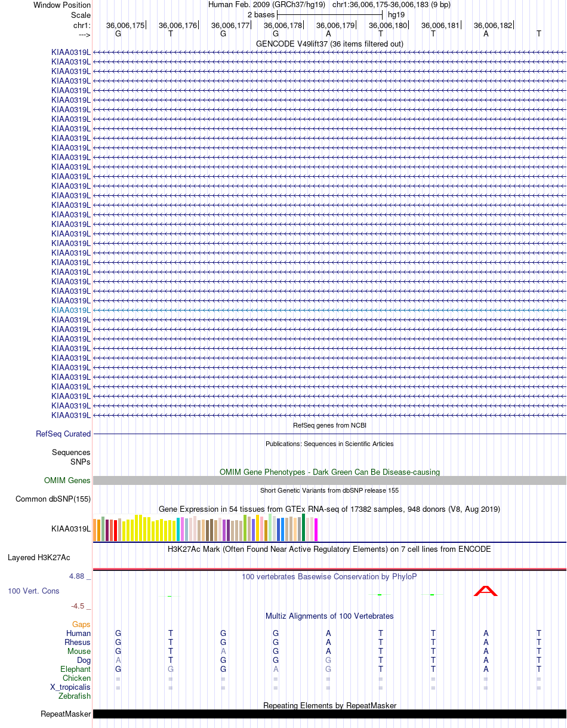Open the OMIM Gene Phenotypes track title
Image resolution: width=567 pixels, height=728 pixels.
tap(329, 472)
